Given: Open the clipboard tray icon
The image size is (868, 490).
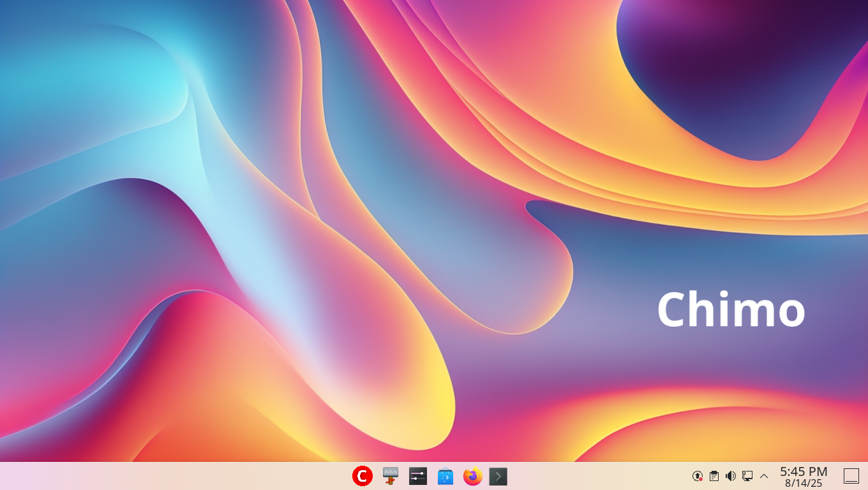Looking at the screenshot, I should (x=714, y=476).
